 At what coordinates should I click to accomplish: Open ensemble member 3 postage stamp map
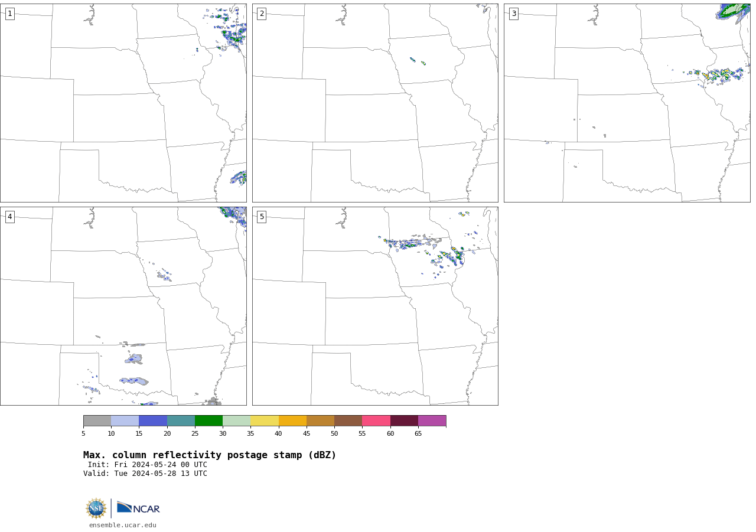627,103
